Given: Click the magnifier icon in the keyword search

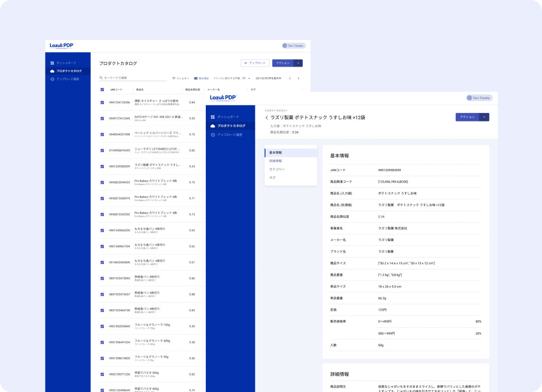Looking at the screenshot, I should (101, 78).
